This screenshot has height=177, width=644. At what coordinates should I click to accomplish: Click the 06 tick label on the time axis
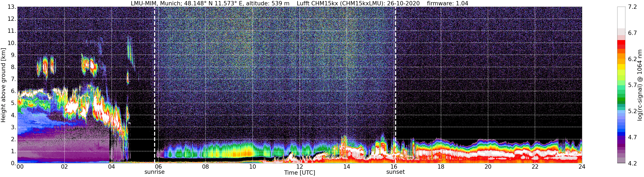click(x=159, y=167)
